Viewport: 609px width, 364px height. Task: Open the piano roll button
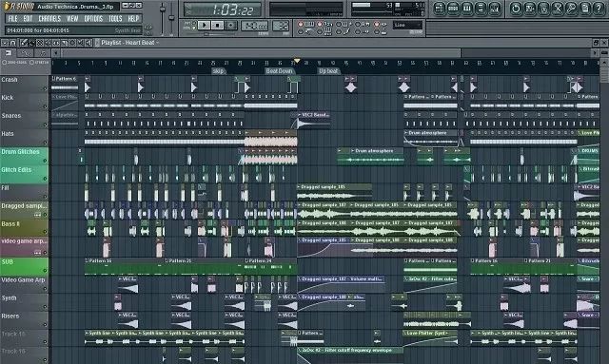(467, 9)
